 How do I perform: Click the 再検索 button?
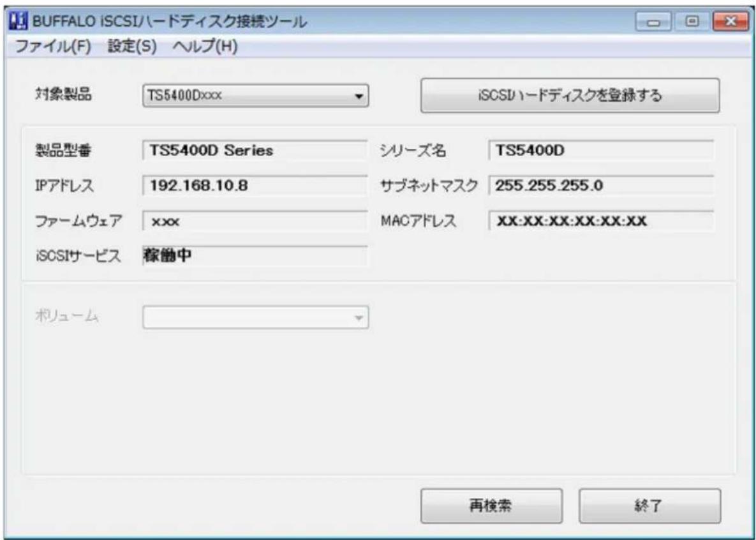[x=491, y=506]
